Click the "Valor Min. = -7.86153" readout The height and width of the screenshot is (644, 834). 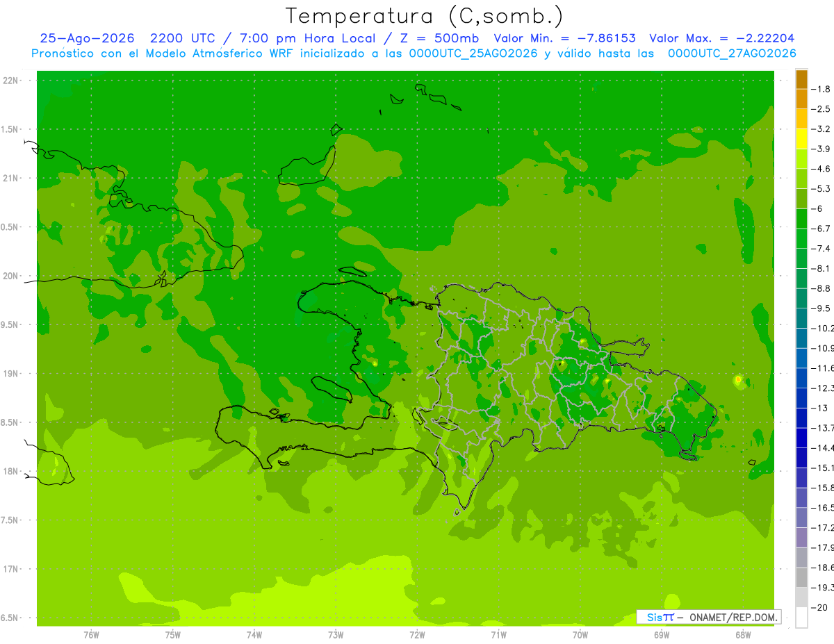pos(564,38)
